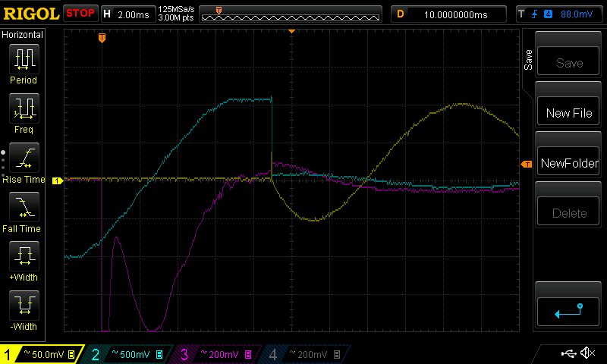Select the Period measurement icon
The image size is (607, 364).
pyautogui.click(x=24, y=59)
